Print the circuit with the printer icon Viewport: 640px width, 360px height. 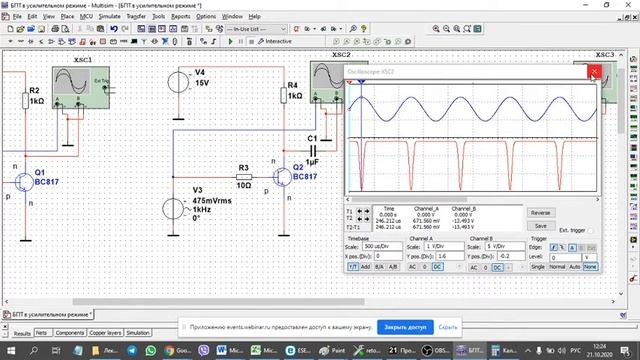[55, 29]
